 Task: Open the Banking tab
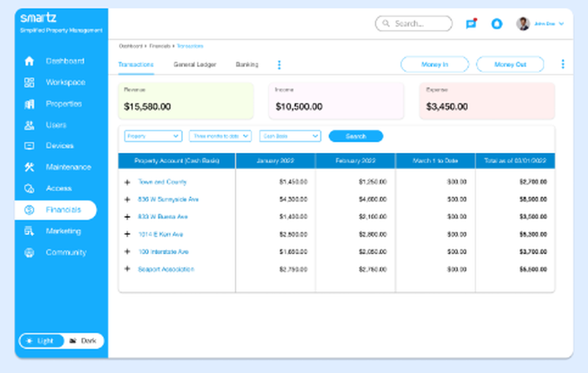(x=246, y=65)
